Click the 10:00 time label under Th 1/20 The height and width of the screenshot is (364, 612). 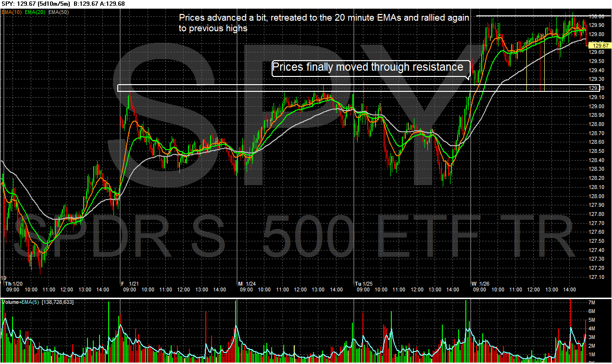click(31, 290)
